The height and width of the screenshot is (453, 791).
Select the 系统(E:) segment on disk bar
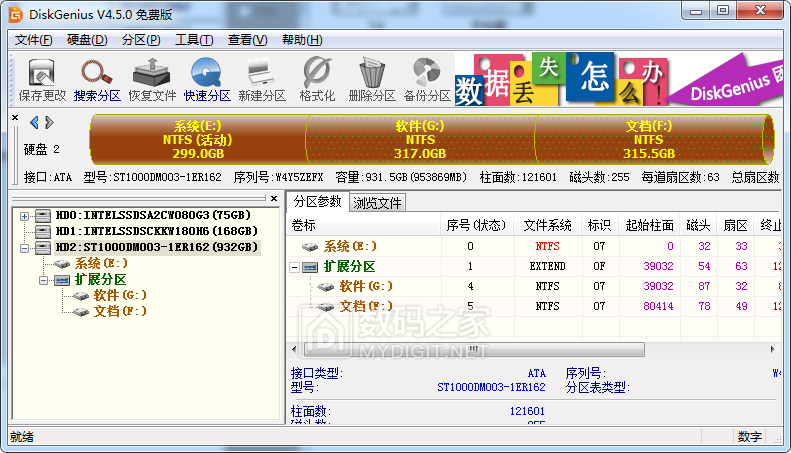point(198,140)
